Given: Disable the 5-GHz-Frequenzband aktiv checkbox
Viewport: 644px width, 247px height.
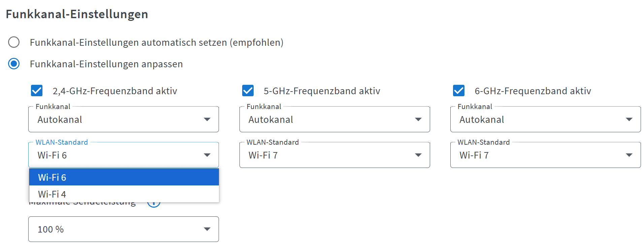Looking at the screenshot, I should click(x=248, y=91).
